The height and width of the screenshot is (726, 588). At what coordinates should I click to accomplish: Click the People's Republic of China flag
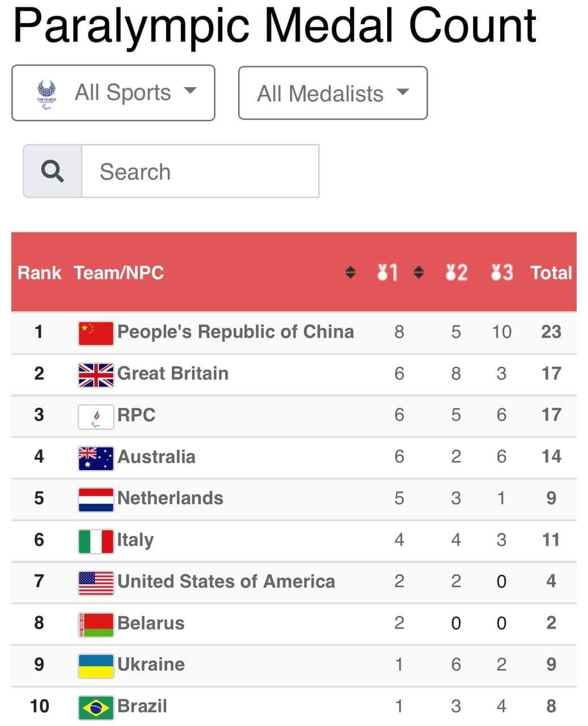coord(96,334)
